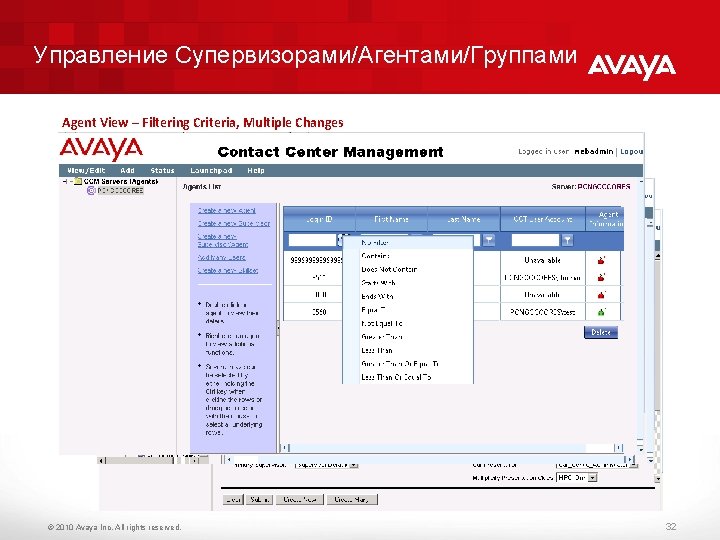Sort by the CCT User Account column header
The height and width of the screenshot is (540, 720).
pos(543,219)
